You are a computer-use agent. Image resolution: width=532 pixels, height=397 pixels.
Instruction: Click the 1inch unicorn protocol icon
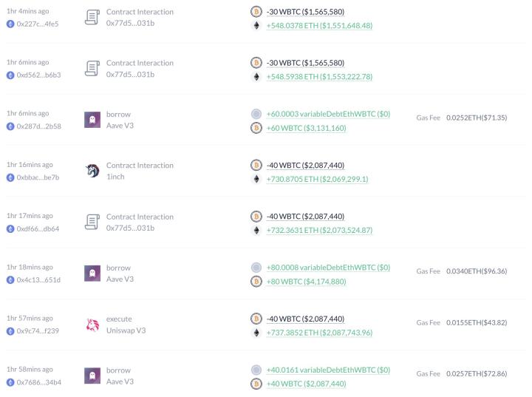point(92,171)
